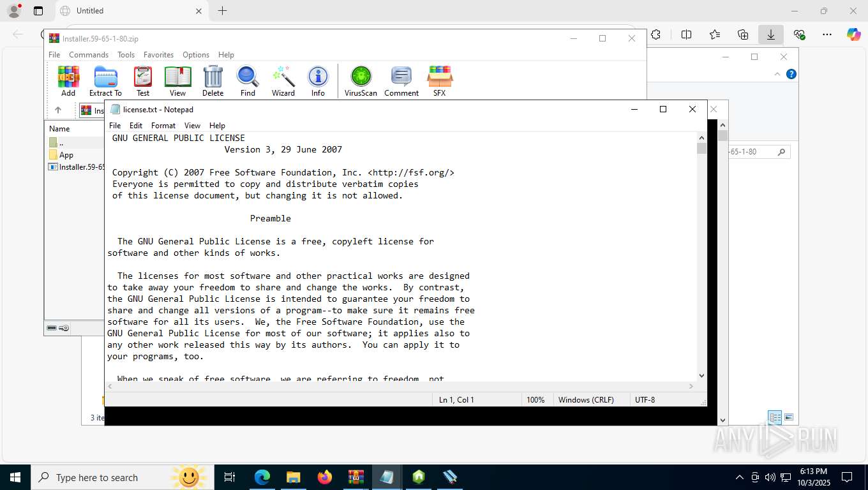Switch Explorer to details view icon
This screenshot has width=868, height=490.
pos(775,417)
